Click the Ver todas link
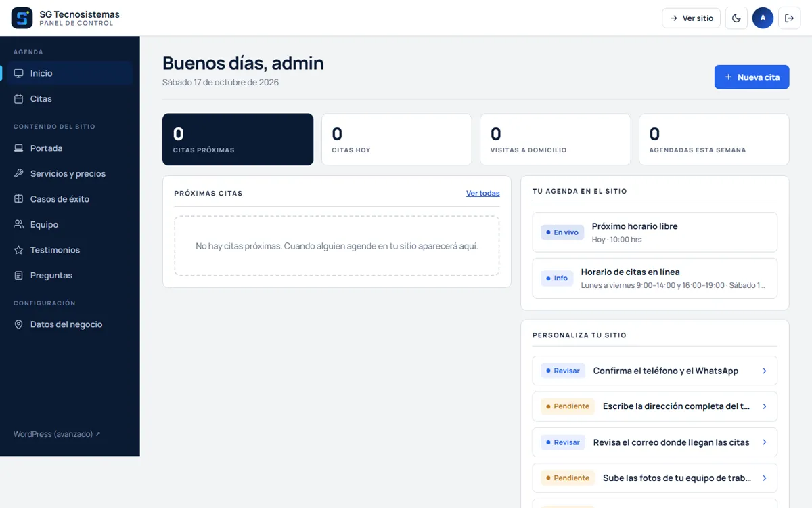This screenshot has width=812, height=508. [x=483, y=194]
